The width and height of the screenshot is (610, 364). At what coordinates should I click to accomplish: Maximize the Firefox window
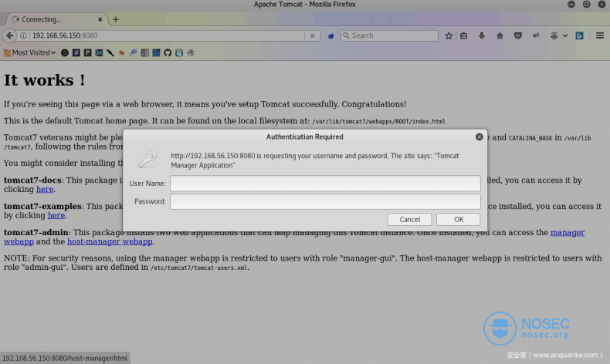pyautogui.click(x=586, y=5)
